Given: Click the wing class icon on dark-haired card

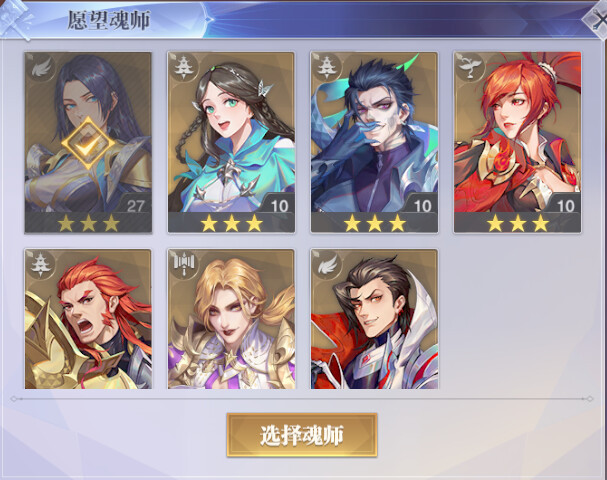Looking at the screenshot, I should [x=41, y=69].
